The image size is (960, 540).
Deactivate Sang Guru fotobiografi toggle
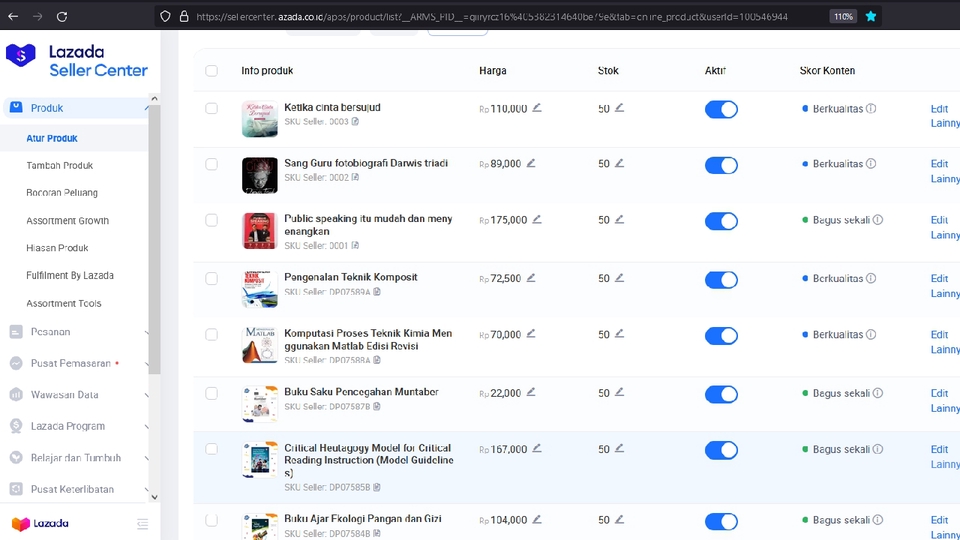pyautogui.click(x=721, y=165)
